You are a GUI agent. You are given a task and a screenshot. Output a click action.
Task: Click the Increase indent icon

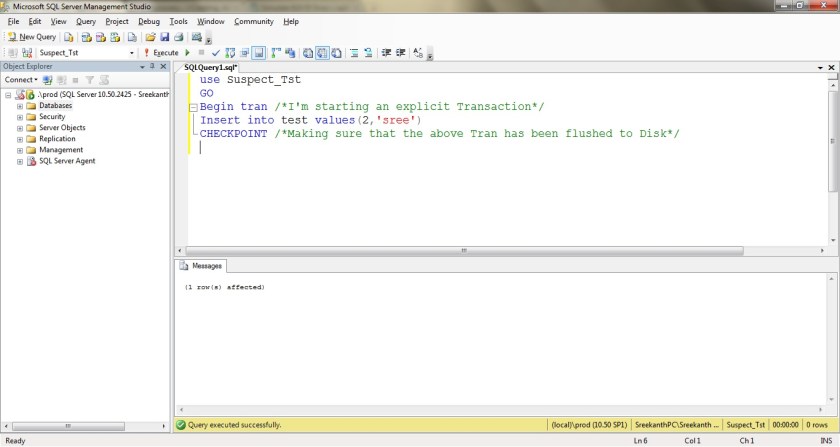[401, 52]
